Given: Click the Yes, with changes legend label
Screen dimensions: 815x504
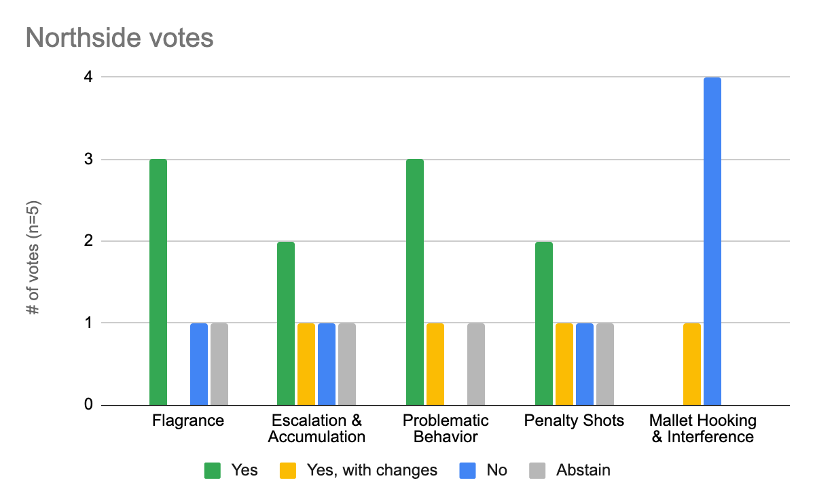Looking at the screenshot, I should [372, 470].
